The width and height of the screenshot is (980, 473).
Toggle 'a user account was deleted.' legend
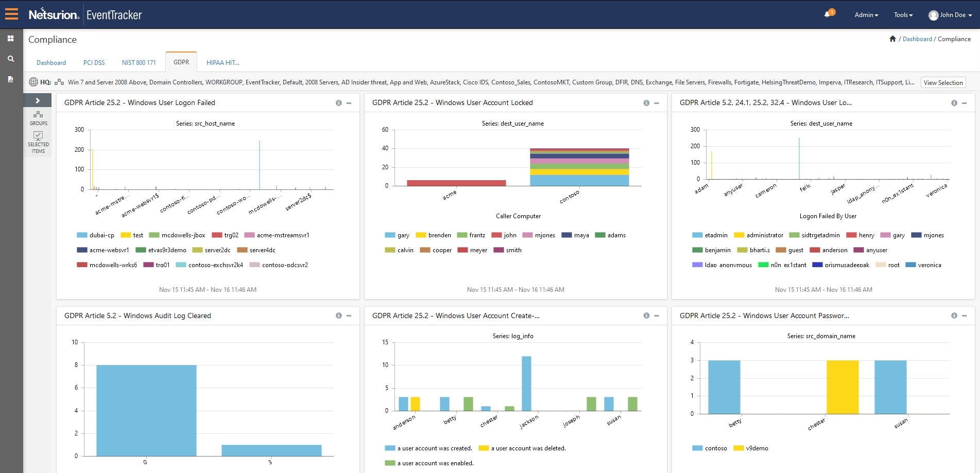[522, 448]
